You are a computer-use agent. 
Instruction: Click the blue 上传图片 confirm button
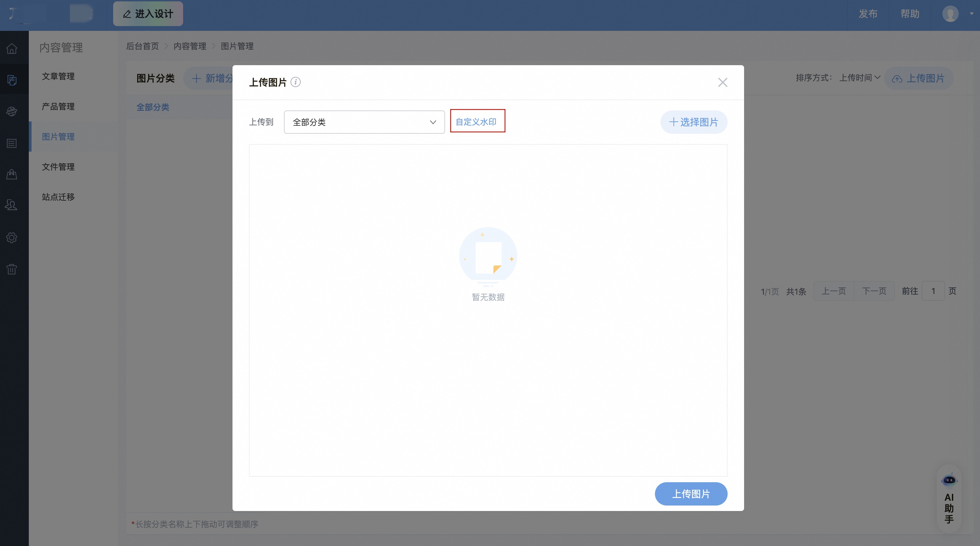click(691, 494)
